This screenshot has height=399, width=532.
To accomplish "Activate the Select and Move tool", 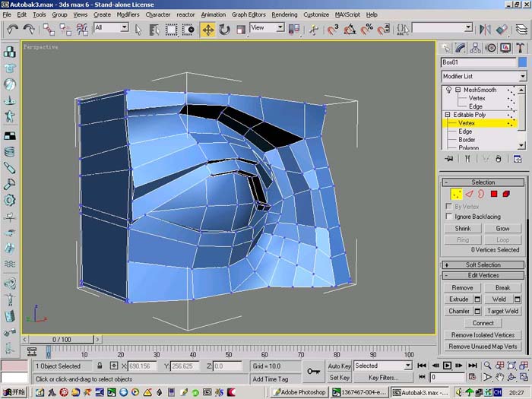I will [x=208, y=30].
